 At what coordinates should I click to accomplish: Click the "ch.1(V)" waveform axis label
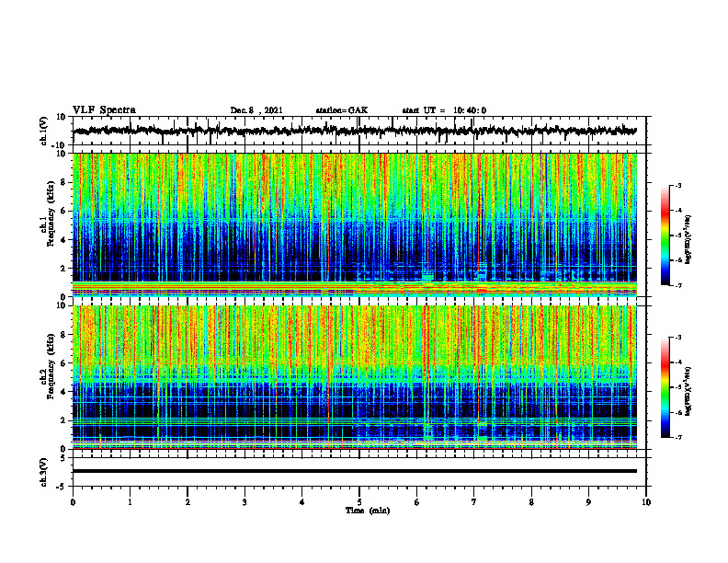[44, 131]
